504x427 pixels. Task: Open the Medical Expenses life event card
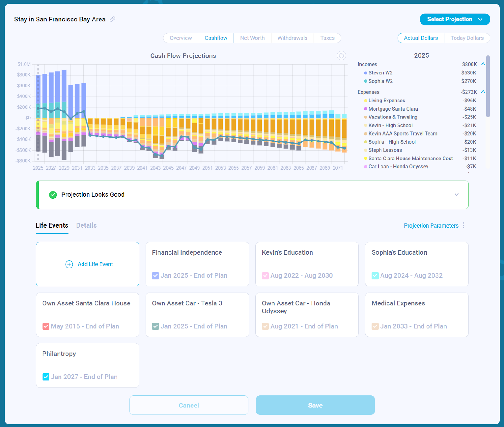[x=417, y=315]
